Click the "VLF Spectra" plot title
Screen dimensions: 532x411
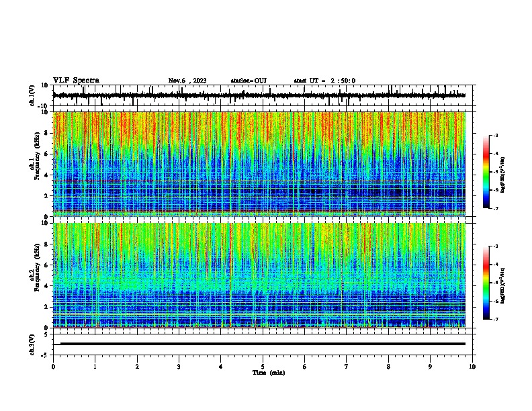(x=76, y=81)
